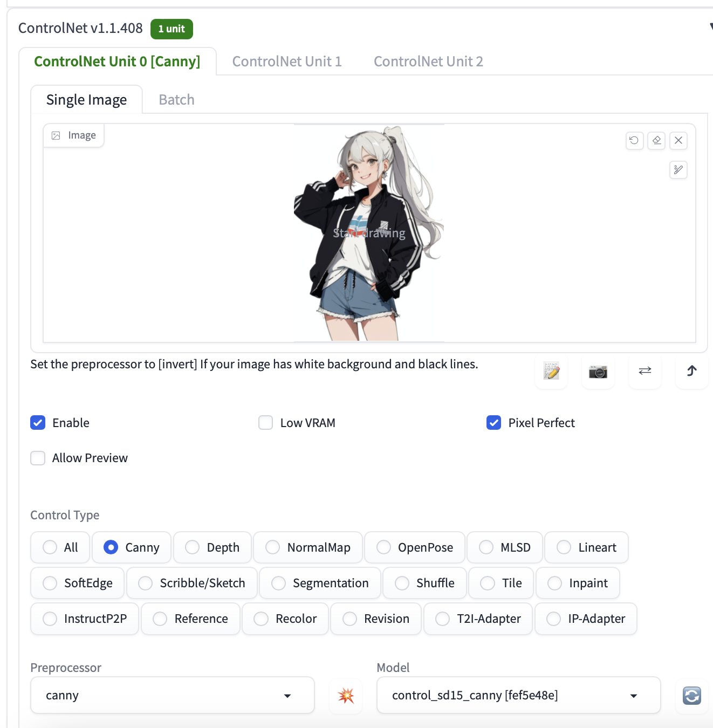Viewport: 713px width, 728px height.
Task: Uncheck the Enable checkbox
Action: [x=38, y=423]
